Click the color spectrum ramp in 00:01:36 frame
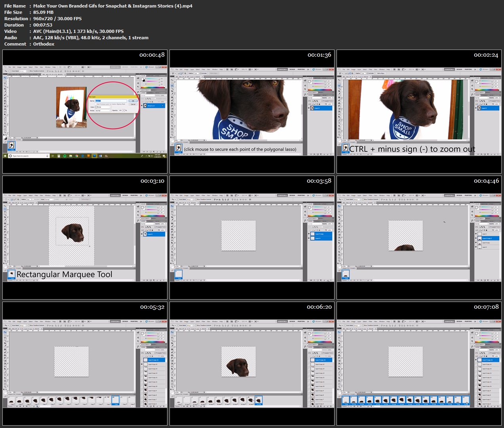This screenshot has width=504, height=428. coord(320,90)
